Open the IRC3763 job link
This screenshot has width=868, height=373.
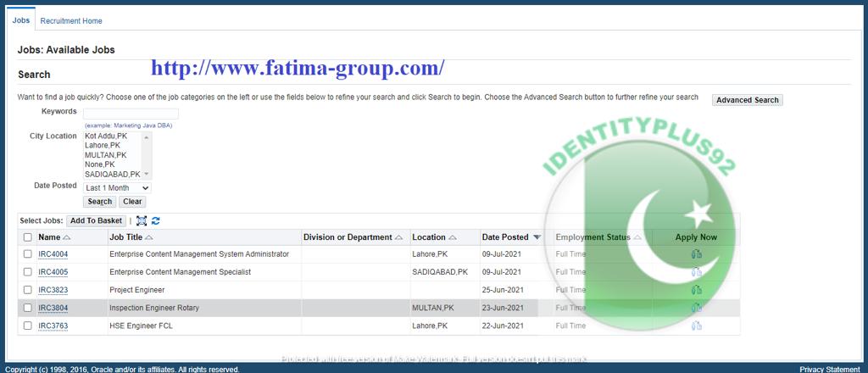(53, 326)
